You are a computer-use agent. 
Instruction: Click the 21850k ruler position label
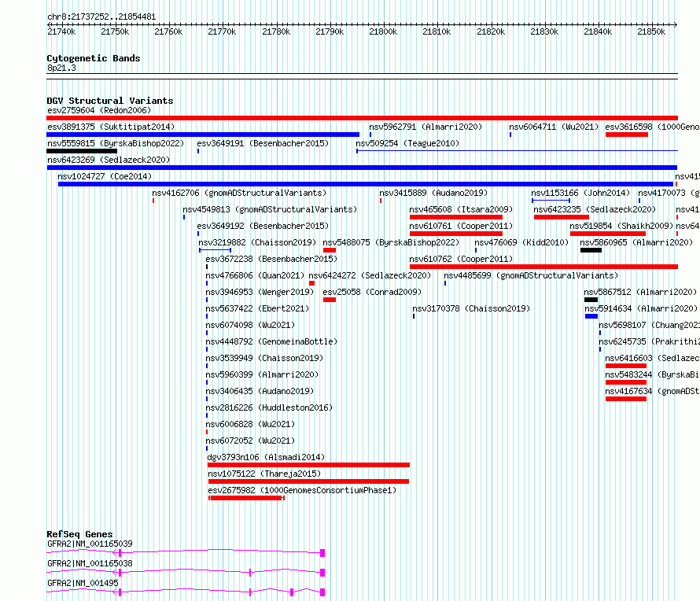[x=651, y=31]
